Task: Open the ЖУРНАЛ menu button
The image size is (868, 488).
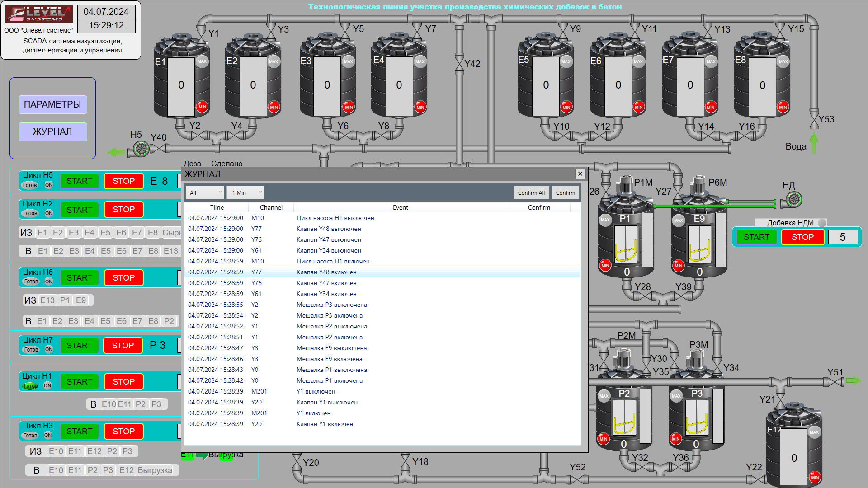Action: [x=52, y=131]
